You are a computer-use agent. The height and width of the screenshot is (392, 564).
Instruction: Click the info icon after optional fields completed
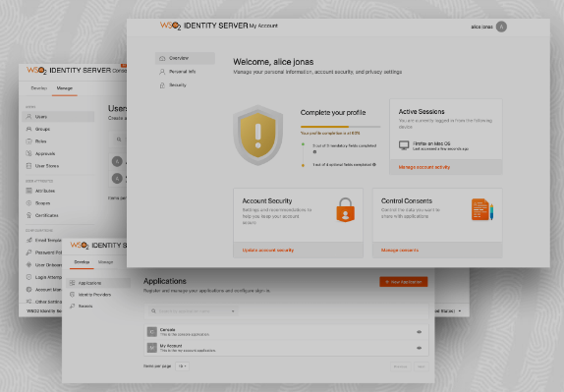[374, 165]
